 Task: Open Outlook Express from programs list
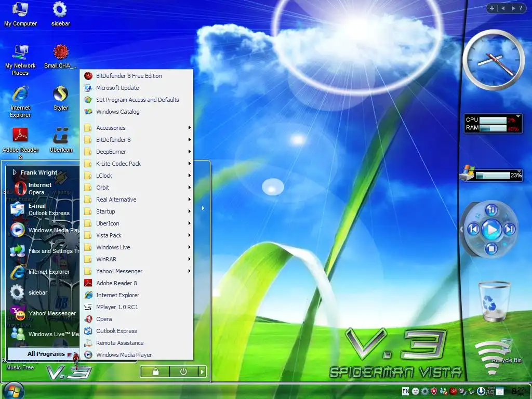pyautogui.click(x=138, y=331)
